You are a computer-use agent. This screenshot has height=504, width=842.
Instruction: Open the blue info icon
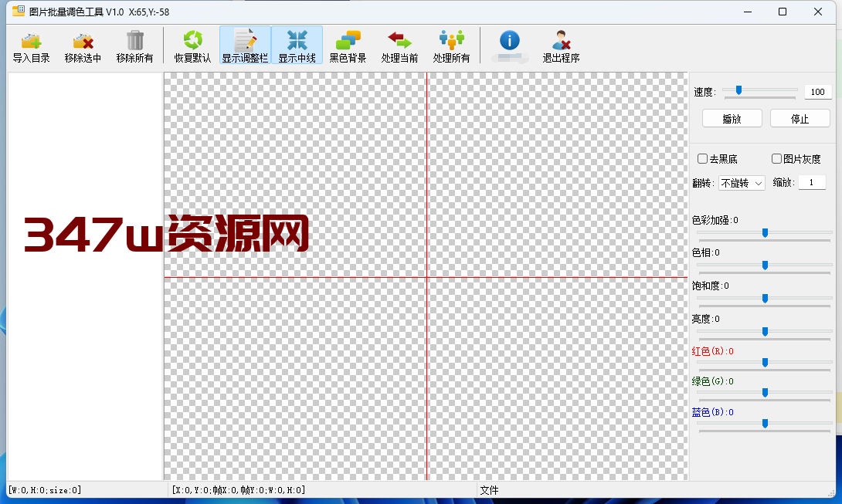click(510, 40)
